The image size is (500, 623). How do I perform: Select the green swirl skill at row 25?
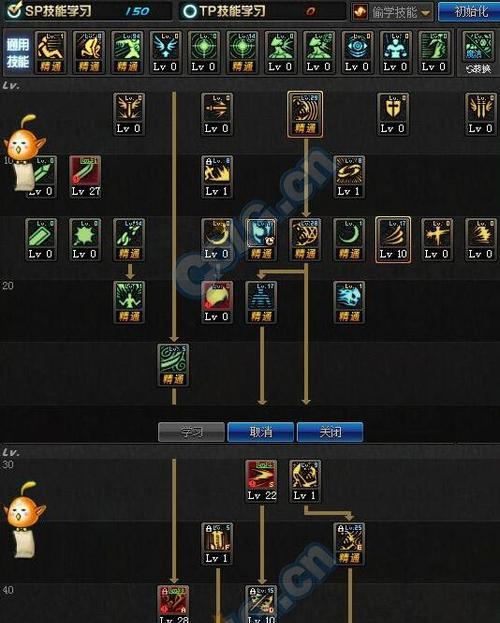tap(173, 365)
